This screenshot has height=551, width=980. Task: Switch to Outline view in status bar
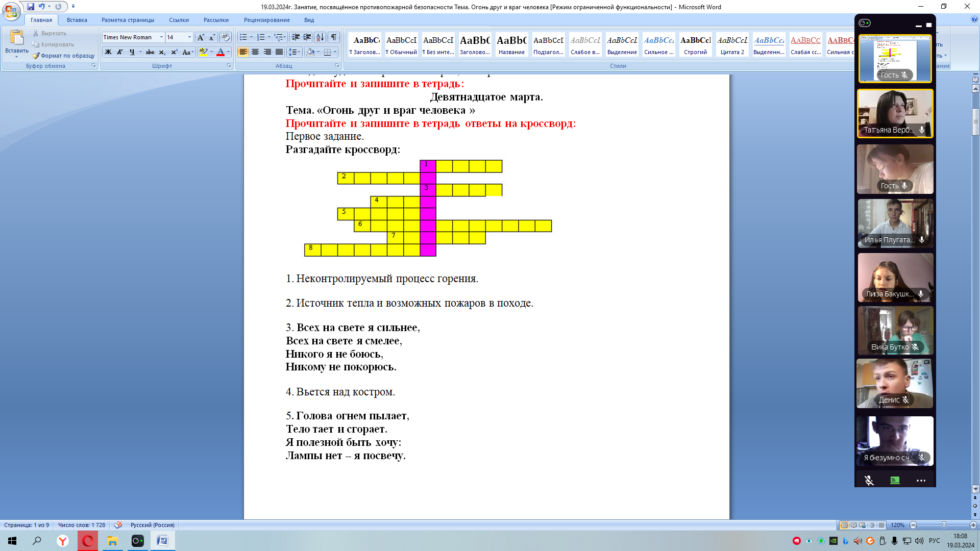point(872,525)
